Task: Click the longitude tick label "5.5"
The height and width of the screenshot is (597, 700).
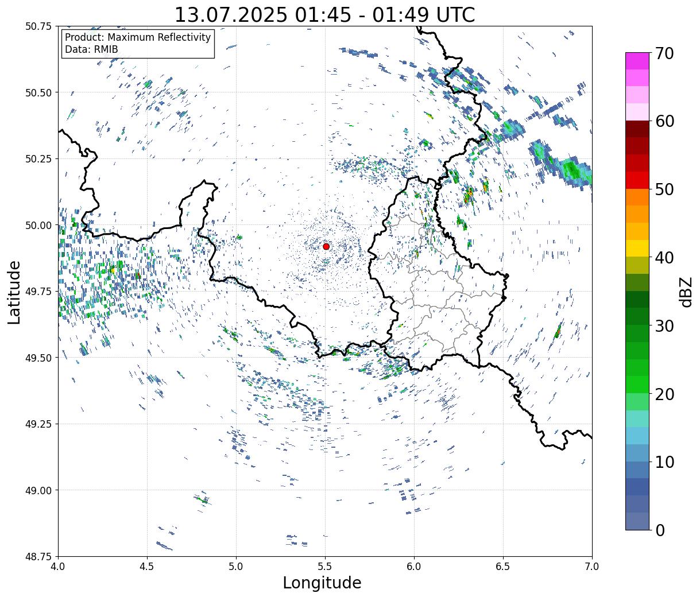Action: [325, 567]
